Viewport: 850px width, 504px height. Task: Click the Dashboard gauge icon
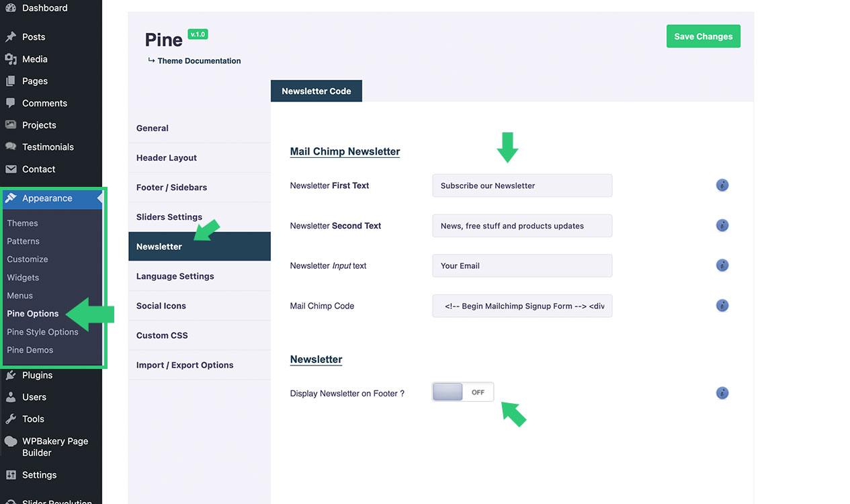[x=11, y=8]
